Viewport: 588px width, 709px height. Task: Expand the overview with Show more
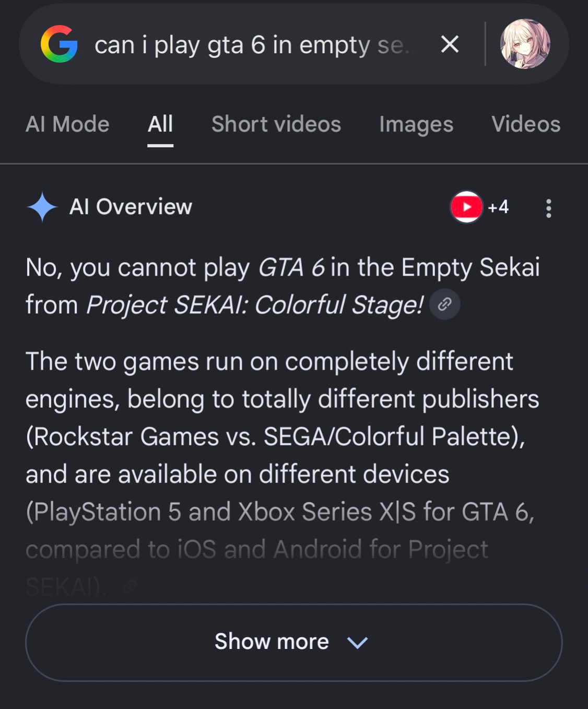tap(294, 642)
